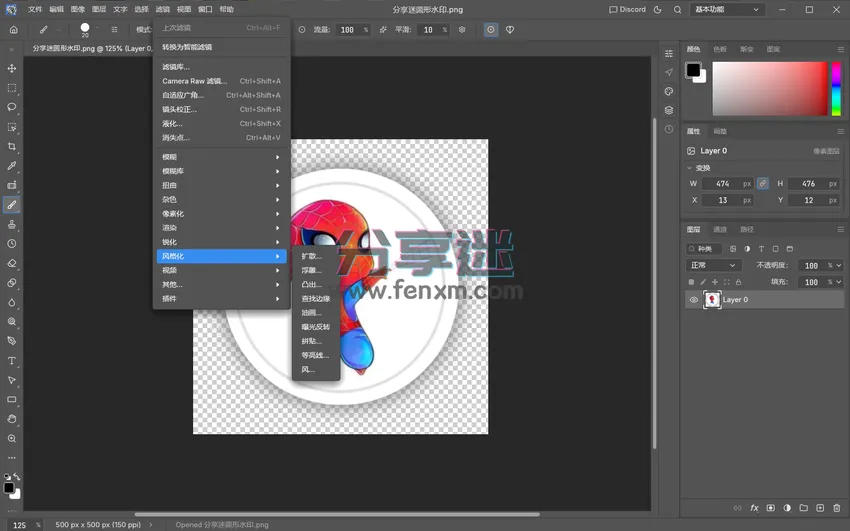
Task: Choose 查找边缘 from stylize submenu
Action: tap(316, 299)
